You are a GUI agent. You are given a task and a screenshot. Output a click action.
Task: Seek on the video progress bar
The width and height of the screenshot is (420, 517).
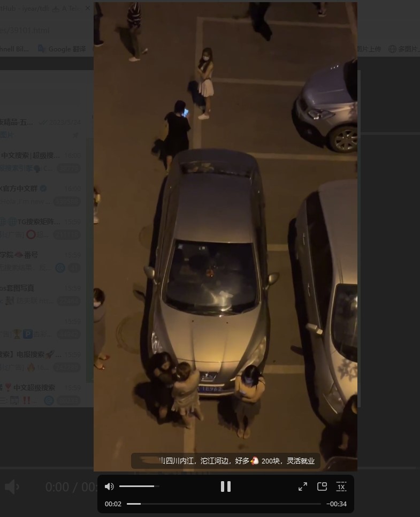coord(225,504)
